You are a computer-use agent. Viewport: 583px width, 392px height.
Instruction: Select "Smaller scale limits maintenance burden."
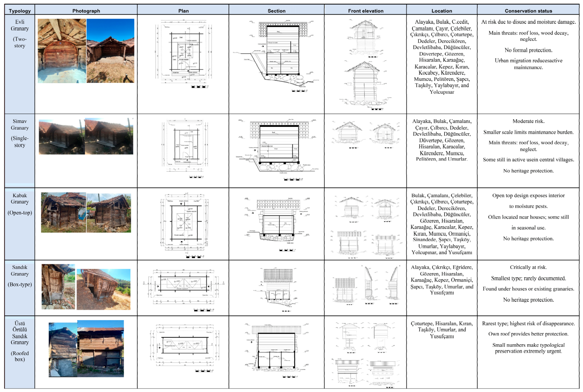point(528,132)
